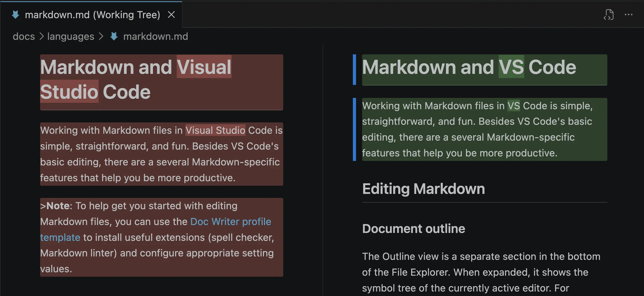Close the markdown.md Working Tree tab
The image size is (644, 296).
(x=171, y=15)
